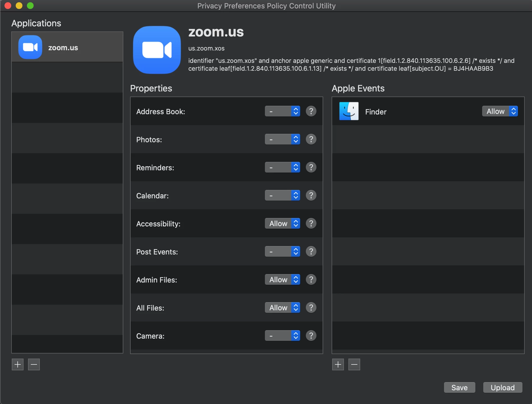The width and height of the screenshot is (532, 404).
Task: Click the Calendar label
Action: tap(152, 196)
